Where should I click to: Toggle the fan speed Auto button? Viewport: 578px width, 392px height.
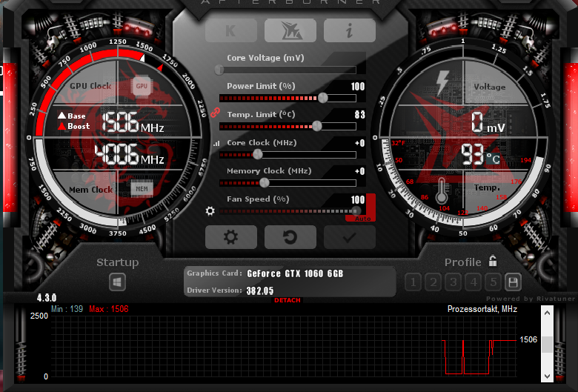pos(362,219)
